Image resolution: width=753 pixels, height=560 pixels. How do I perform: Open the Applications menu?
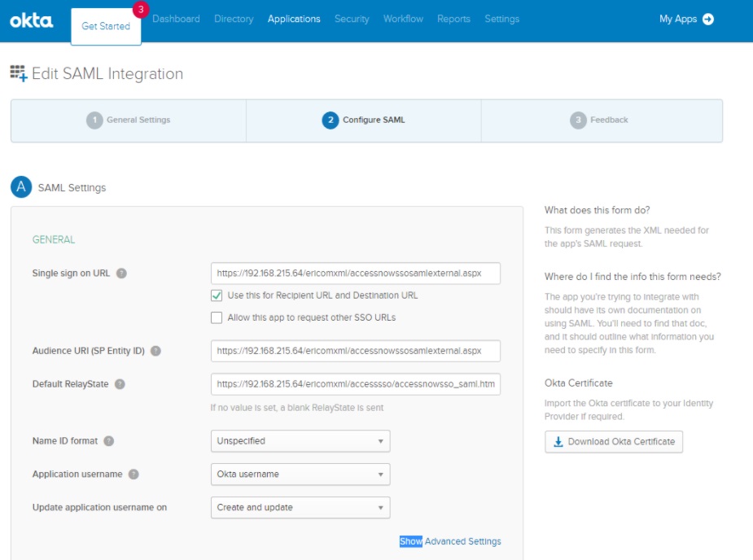(294, 19)
